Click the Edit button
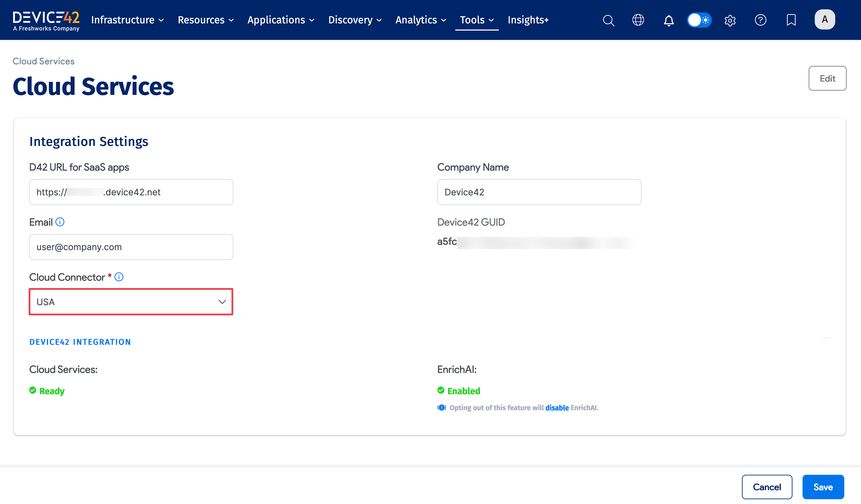 [828, 78]
